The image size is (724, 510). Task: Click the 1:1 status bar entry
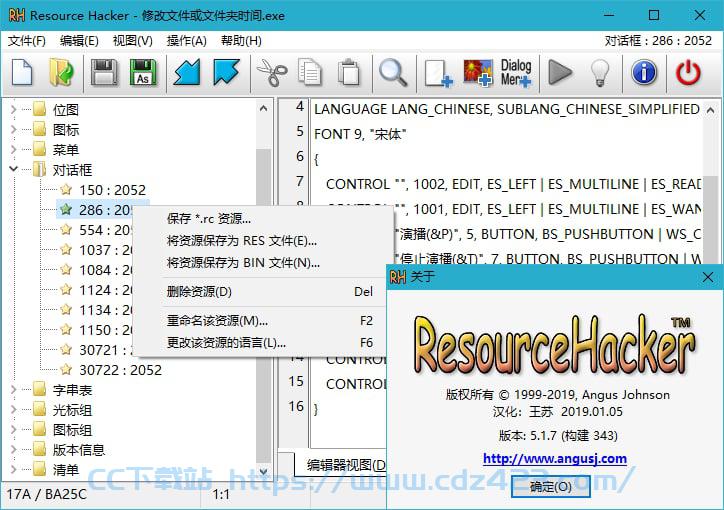[221, 494]
